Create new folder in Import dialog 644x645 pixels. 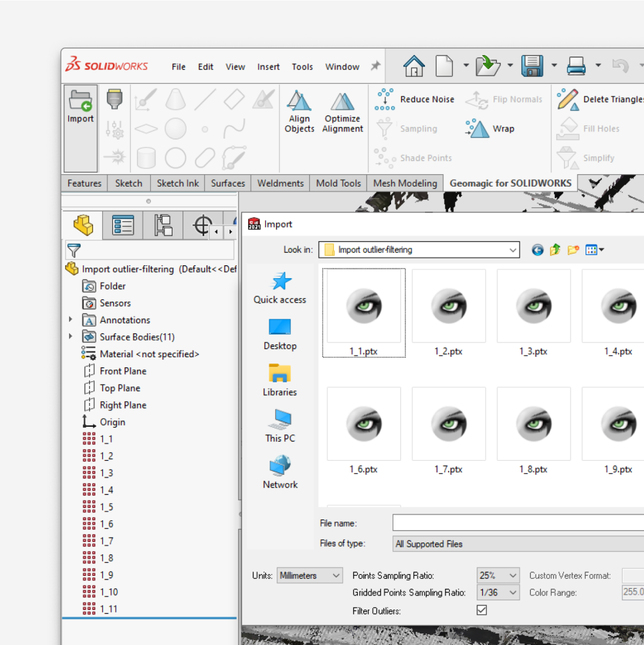point(573,250)
